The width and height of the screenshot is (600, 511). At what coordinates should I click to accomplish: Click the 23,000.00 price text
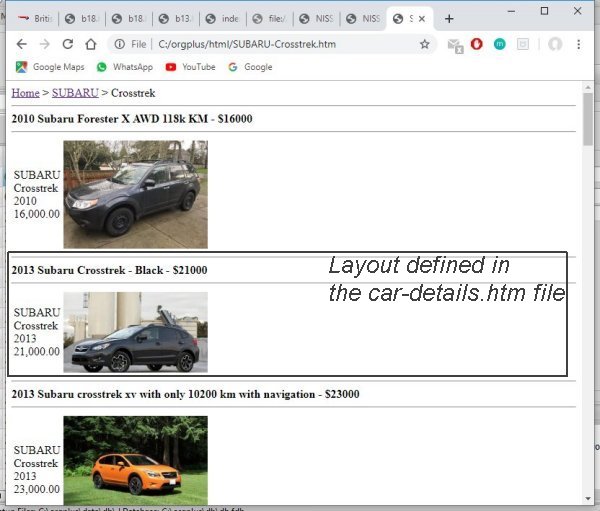tap(37, 489)
